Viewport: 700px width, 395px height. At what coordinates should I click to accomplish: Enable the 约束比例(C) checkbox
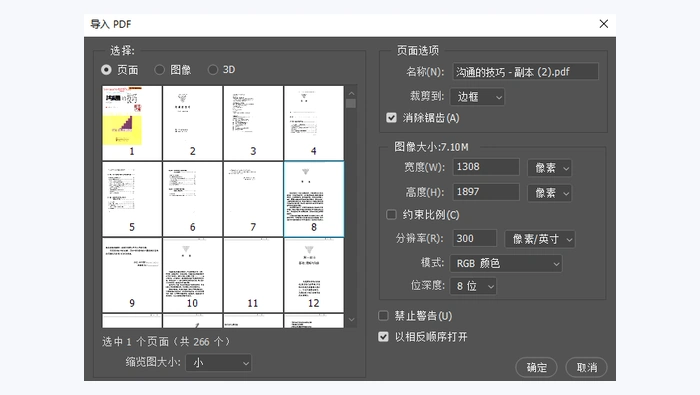(392, 215)
